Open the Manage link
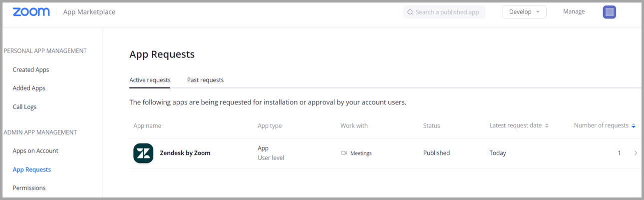The width and height of the screenshot is (644, 200). (574, 11)
